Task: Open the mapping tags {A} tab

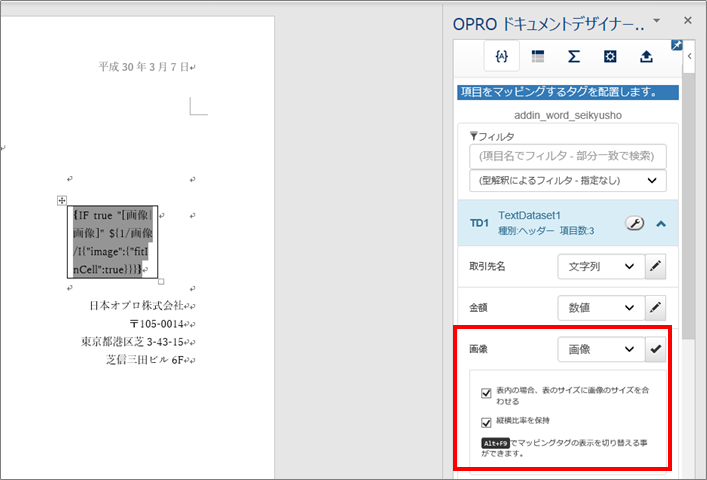Action: click(502, 57)
